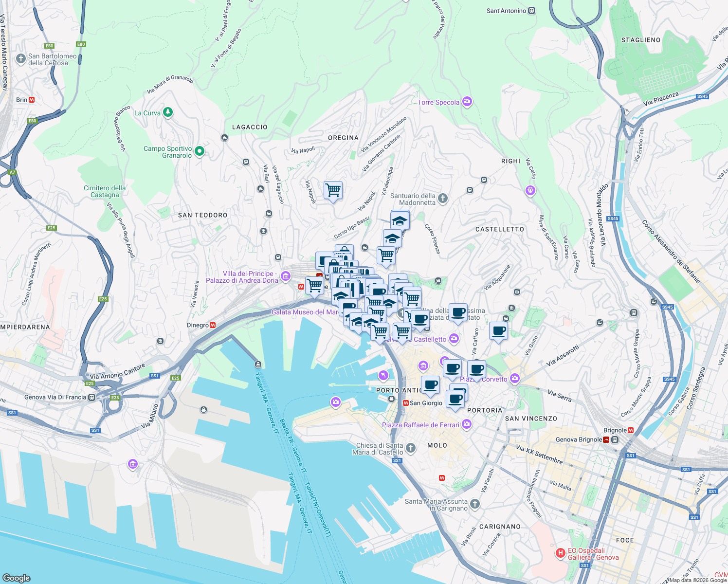728x584 pixels.
Task: Open the Torre Specola camera attraction marker
Action: pos(467,102)
